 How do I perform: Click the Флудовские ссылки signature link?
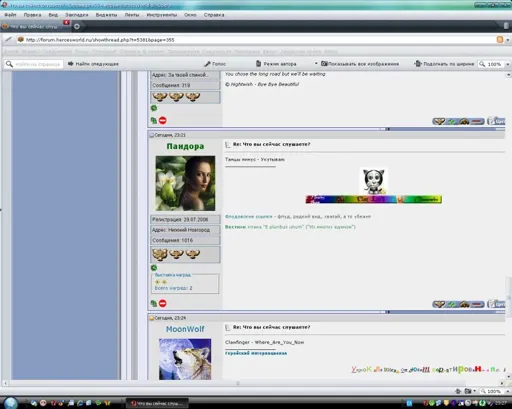[249, 217]
